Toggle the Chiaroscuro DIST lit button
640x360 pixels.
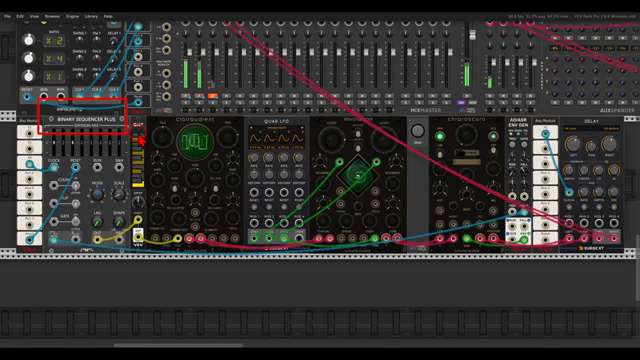click(x=493, y=137)
